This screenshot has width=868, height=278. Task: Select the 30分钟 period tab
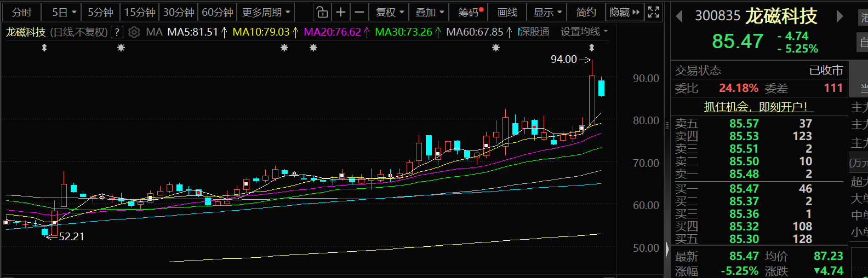click(179, 12)
